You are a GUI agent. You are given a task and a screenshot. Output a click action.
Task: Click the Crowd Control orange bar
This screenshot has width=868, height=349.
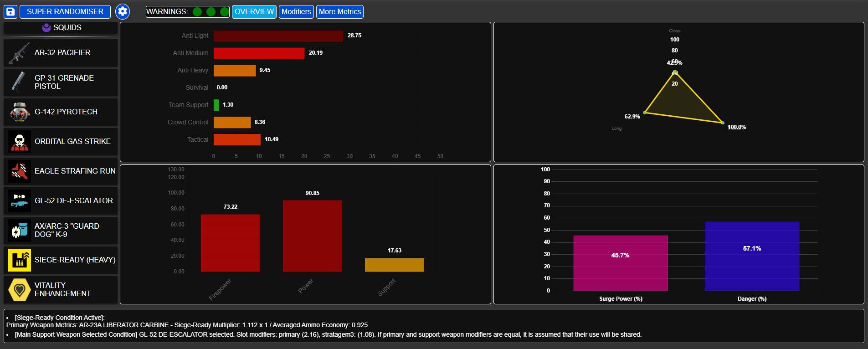(232, 123)
